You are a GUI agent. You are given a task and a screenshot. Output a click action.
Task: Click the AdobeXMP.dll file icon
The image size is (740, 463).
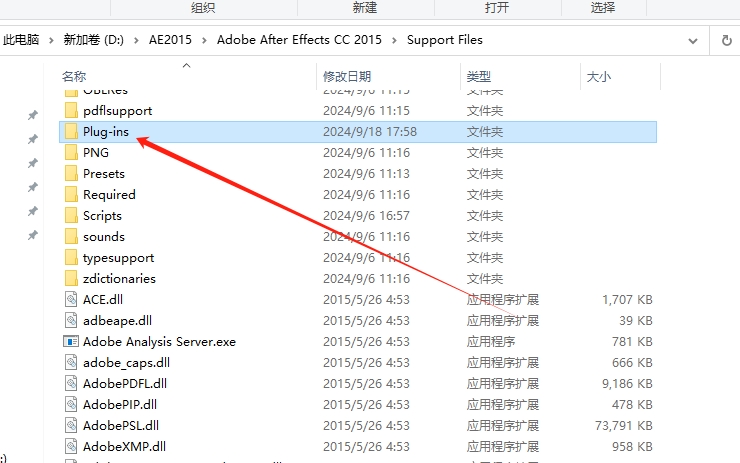(71, 446)
